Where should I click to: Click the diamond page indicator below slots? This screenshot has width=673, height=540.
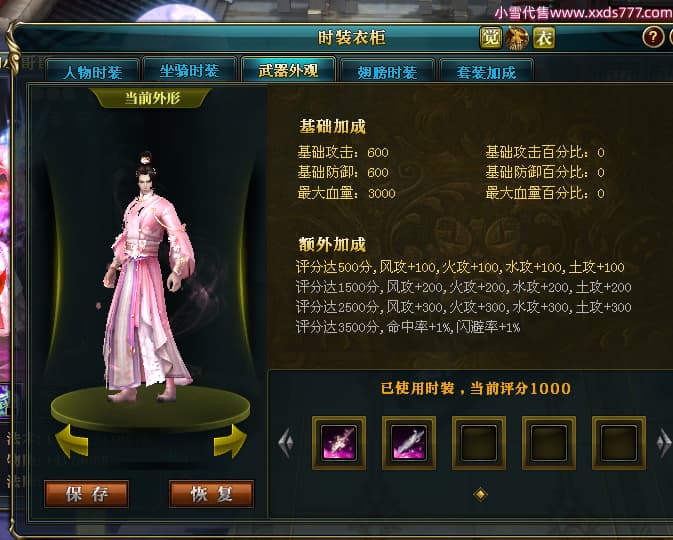tap(480, 494)
